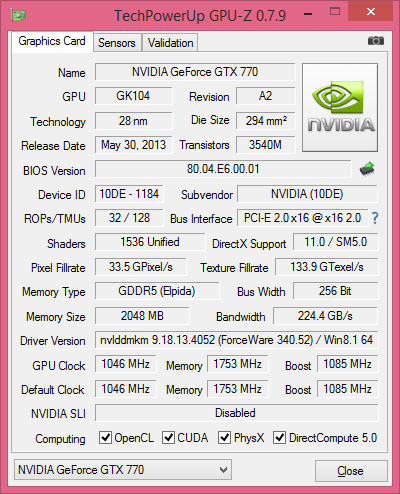Image resolution: width=400 pixels, height=494 pixels.
Task: Click the Name field NVIDIA GeForce GTX 770
Action: (195, 72)
